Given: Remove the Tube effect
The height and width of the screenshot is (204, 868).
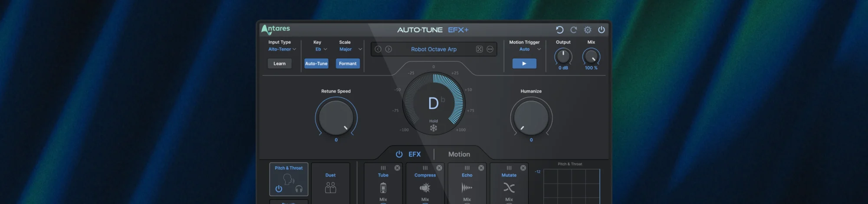Looking at the screenshot, I should (x=397, y=168).
